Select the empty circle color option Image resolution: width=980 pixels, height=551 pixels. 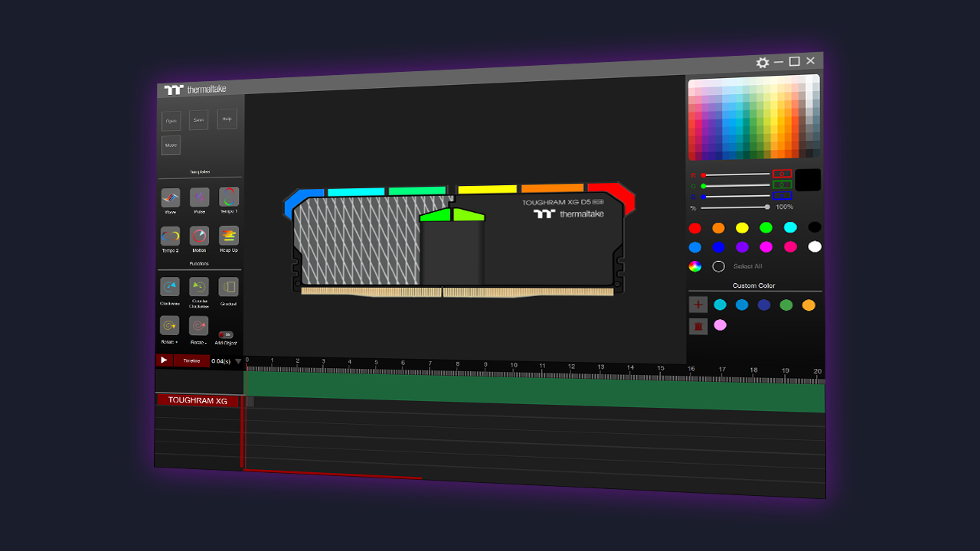click(718, 266)
